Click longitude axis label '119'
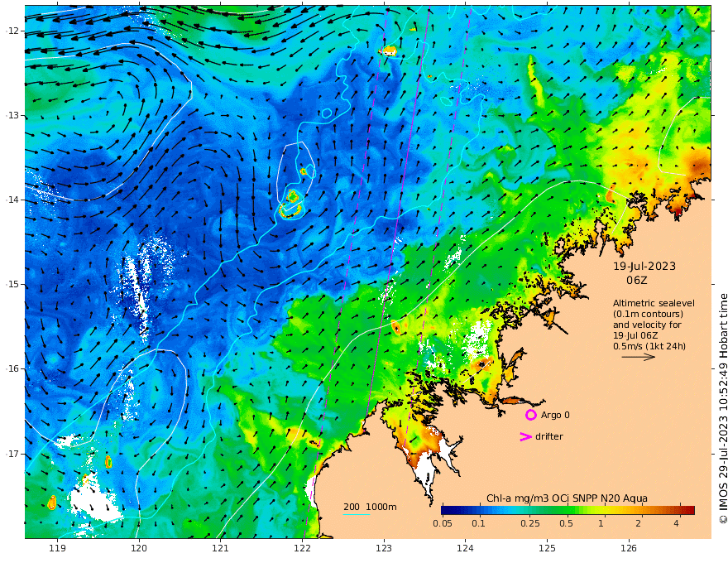 (57, 549)
